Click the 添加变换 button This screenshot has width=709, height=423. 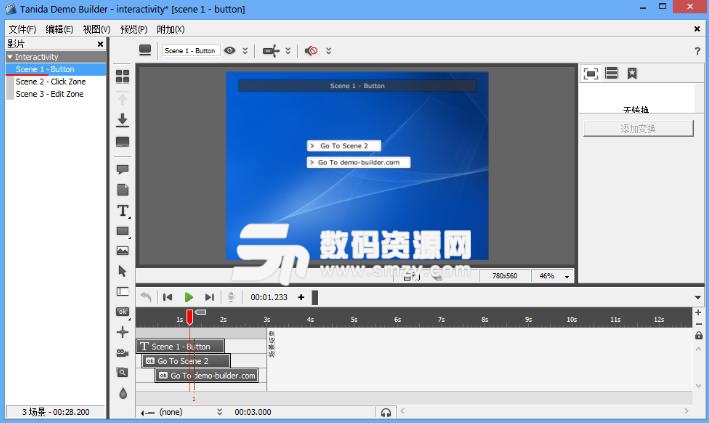638,128
